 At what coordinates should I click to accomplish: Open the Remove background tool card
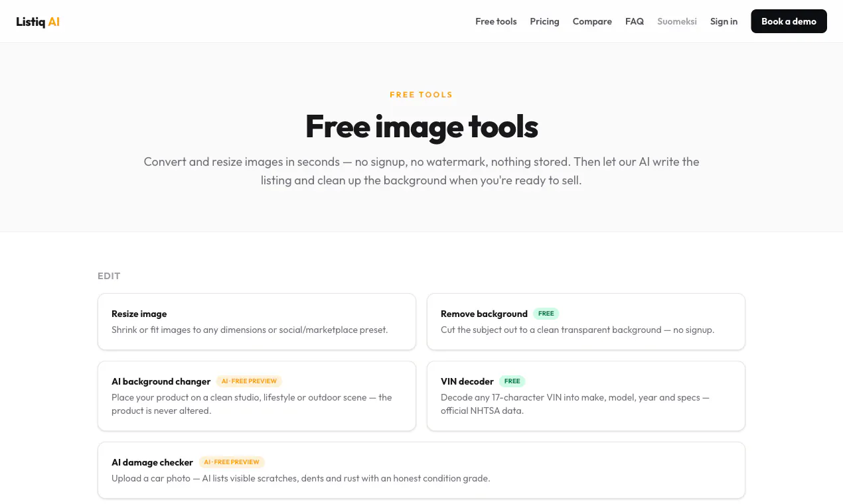coord(586,322)
